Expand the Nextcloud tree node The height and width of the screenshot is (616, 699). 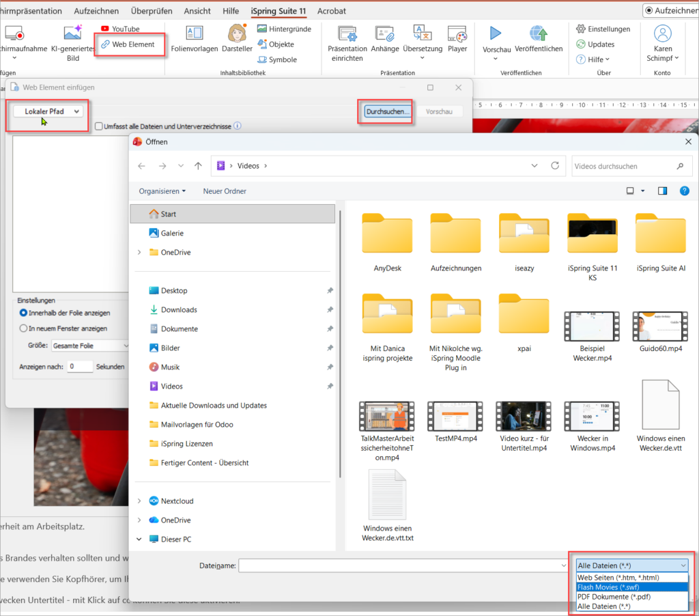coord(139,501)
